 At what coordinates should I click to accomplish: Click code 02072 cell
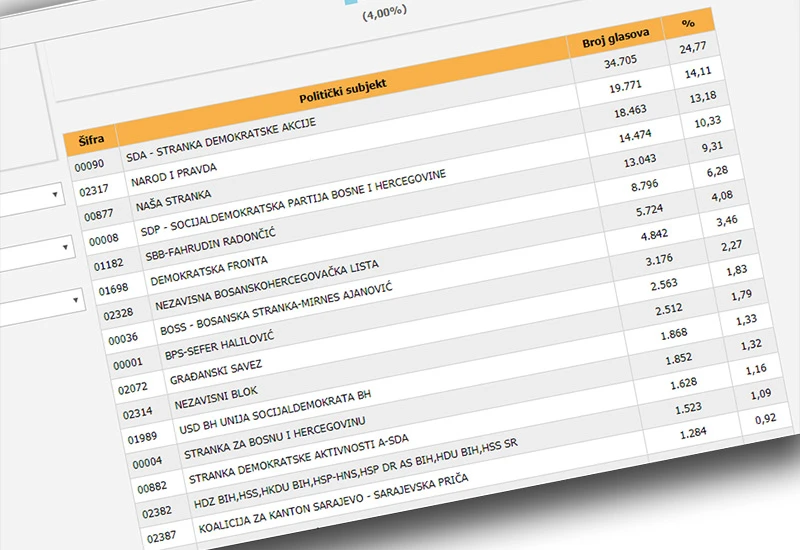click(132, 388)
